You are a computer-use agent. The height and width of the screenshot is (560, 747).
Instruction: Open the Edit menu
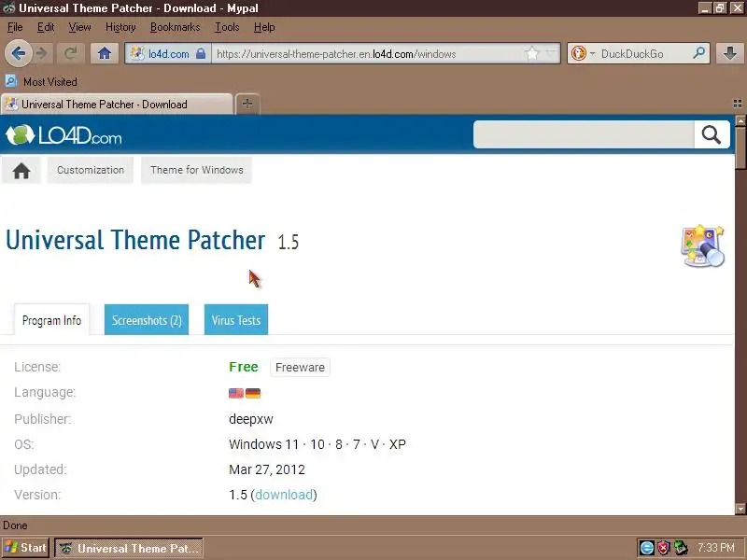point(46,27)
